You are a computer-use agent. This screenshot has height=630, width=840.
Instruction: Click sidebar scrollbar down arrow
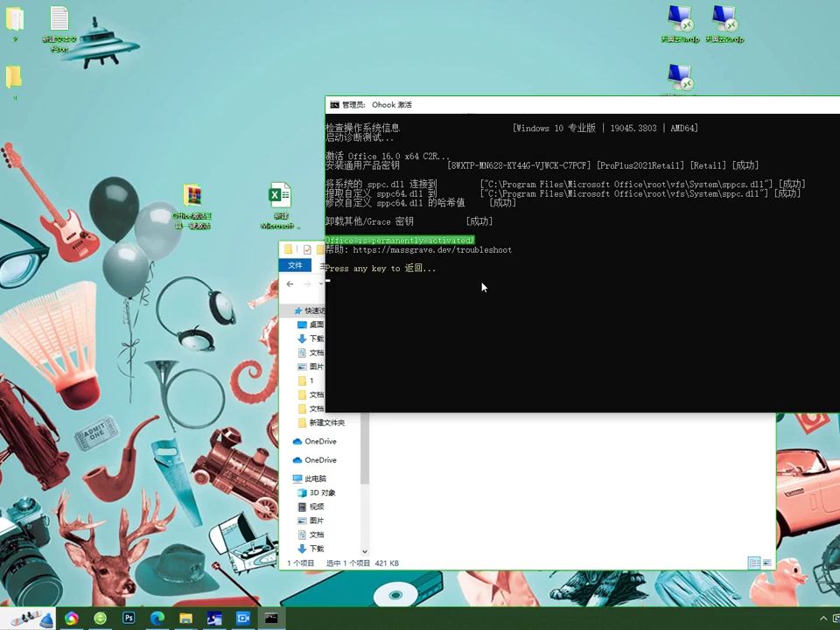tap(365, 551)
